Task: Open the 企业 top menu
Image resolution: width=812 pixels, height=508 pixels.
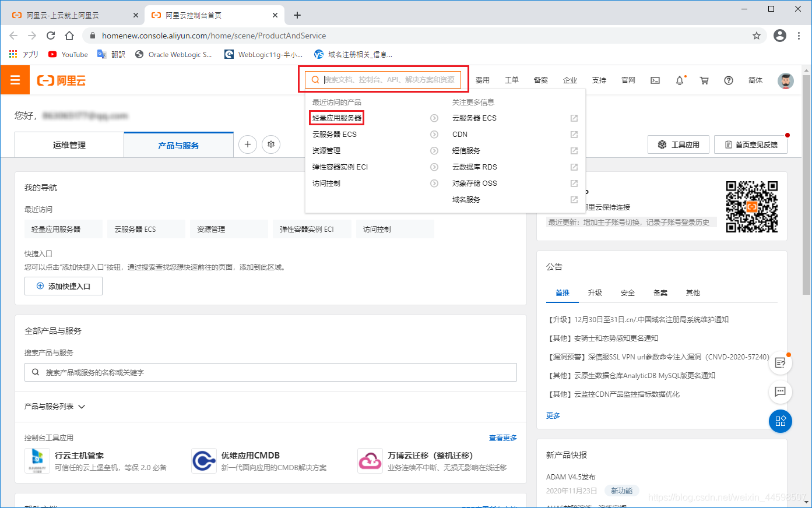Action: click(570, 80)
